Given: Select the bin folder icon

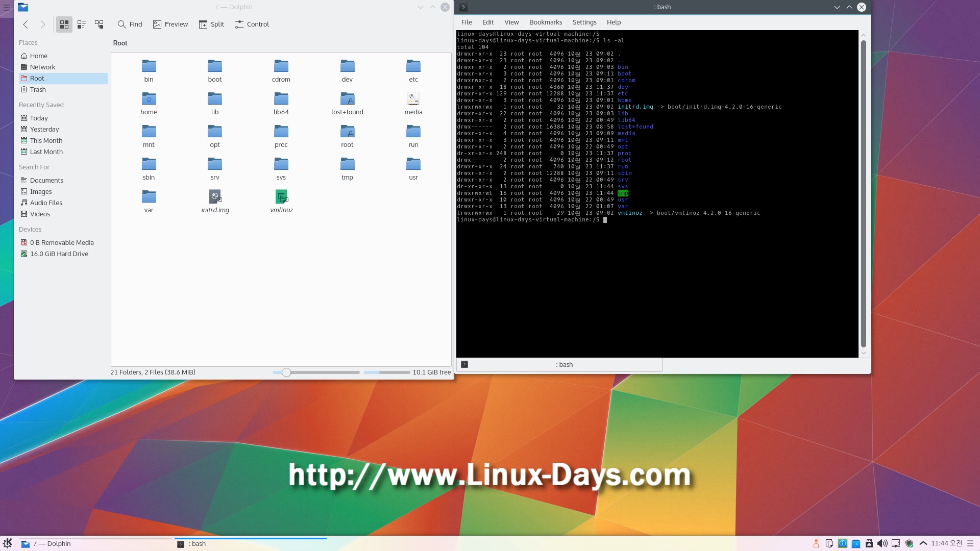Looking at the screenshot, I should [149, 66].
